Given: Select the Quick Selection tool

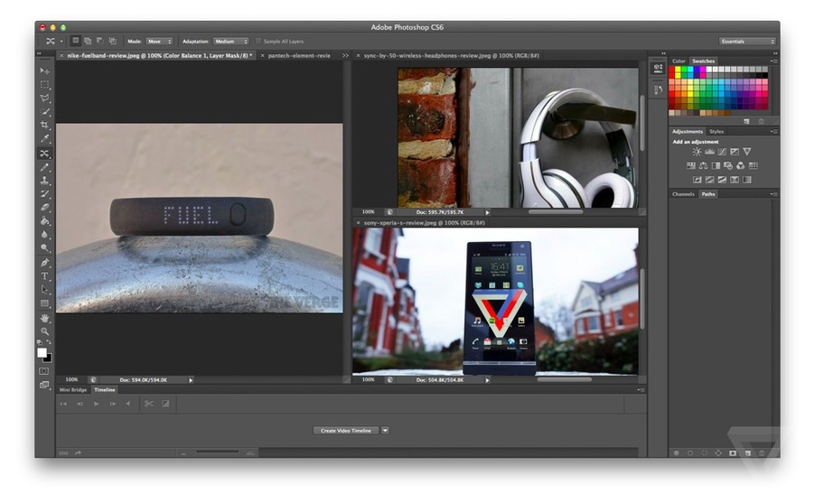Looking at the screenshot, I should pyautogui.click(x=44, y=111).
